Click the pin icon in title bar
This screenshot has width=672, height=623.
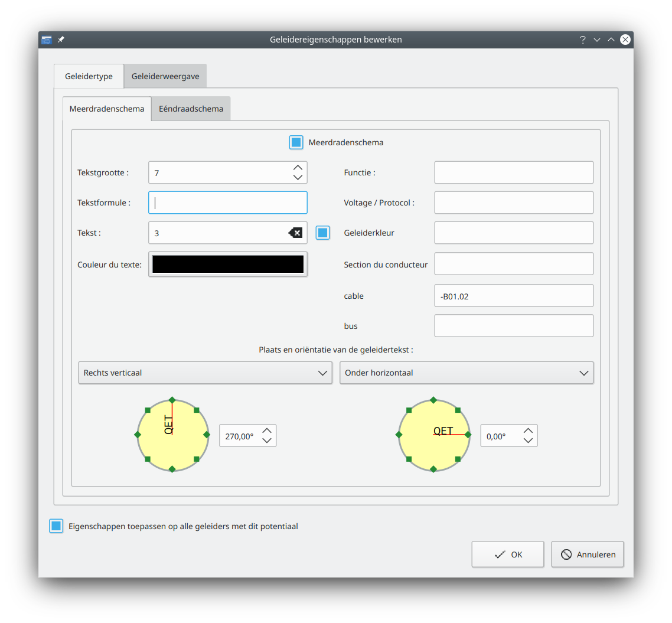click(x=61, y=40)
